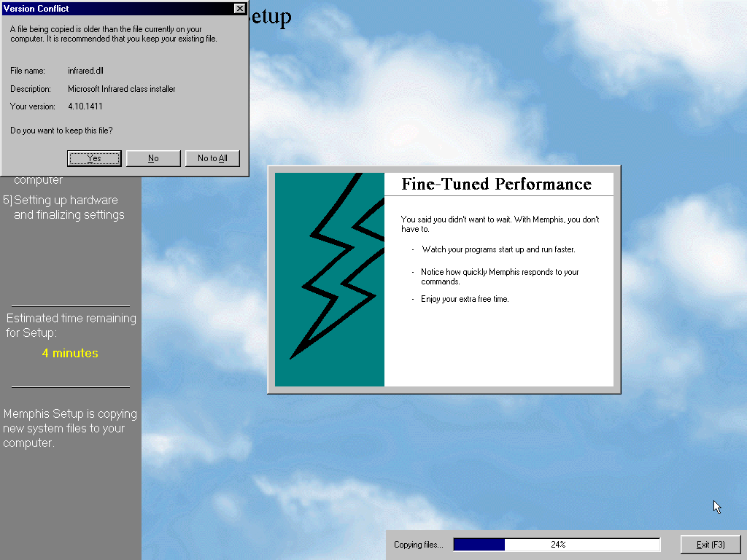Screen dimensions: 747x560
Task: Click Yes to keep existing file
Action: (x=94, y=158)
